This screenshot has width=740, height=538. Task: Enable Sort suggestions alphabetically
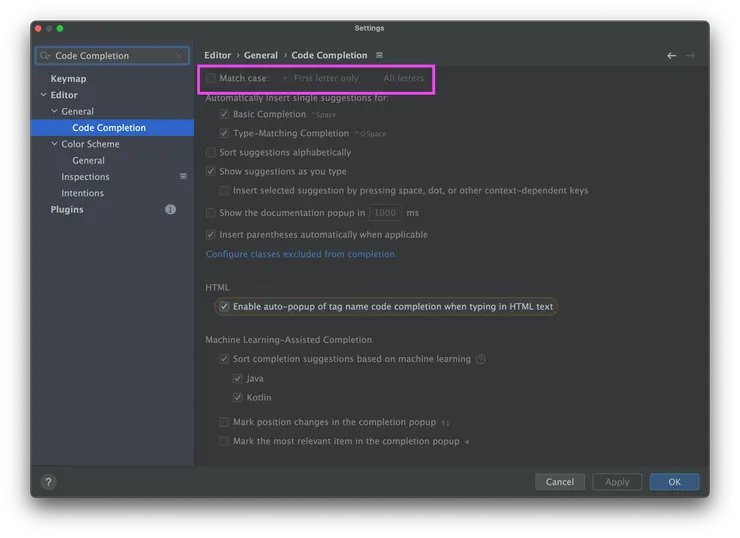[x=211, y=153]
